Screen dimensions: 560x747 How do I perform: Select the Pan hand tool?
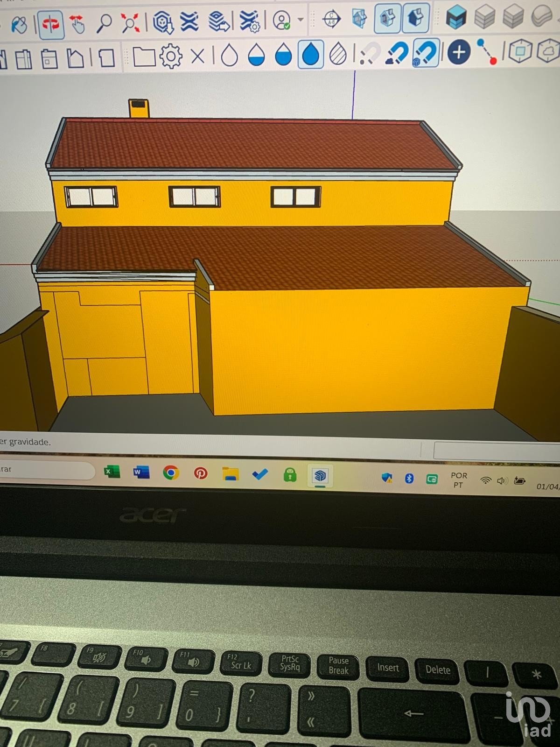77,23
